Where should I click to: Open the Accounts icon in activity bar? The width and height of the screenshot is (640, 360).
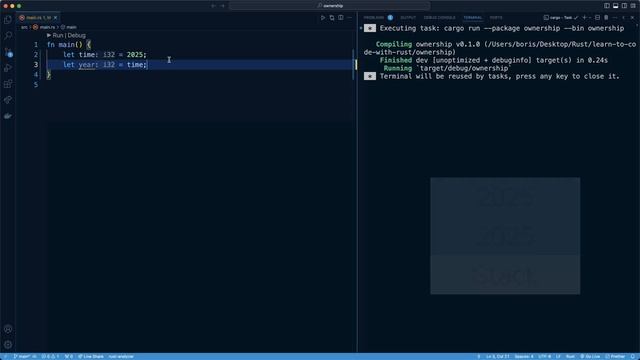8,329
